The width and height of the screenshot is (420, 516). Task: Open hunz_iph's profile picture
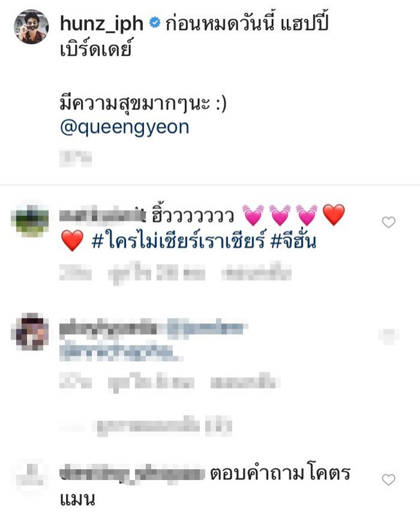[x=31, y=26]
